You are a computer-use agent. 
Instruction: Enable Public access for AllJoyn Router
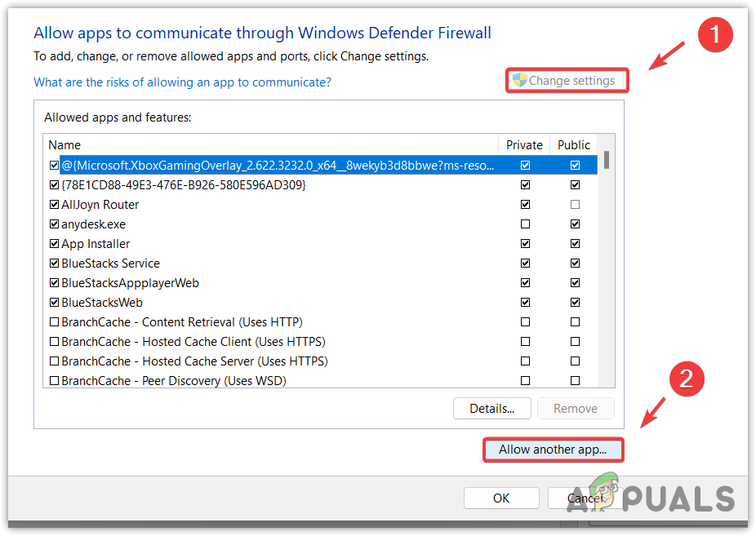coord(575,204)
